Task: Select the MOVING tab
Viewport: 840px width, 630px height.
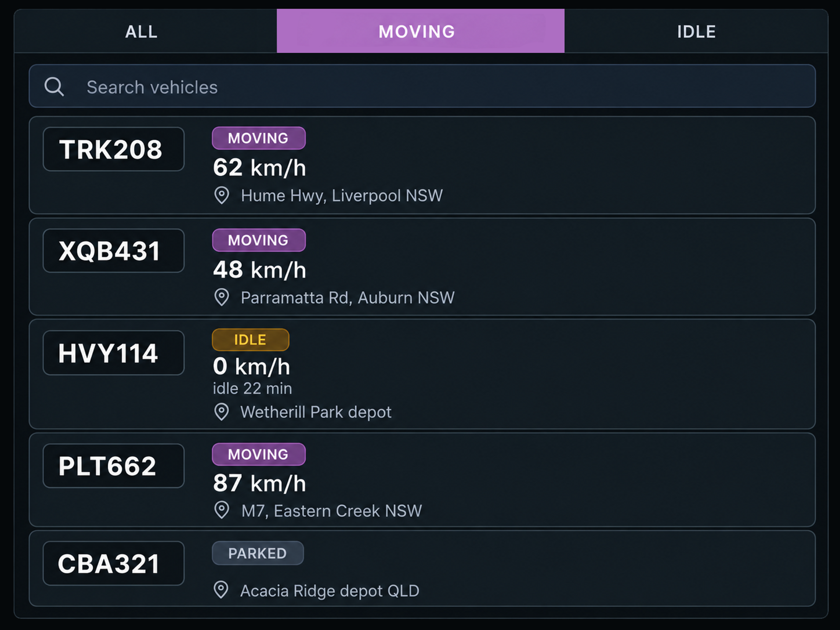Action: [420, 31]
